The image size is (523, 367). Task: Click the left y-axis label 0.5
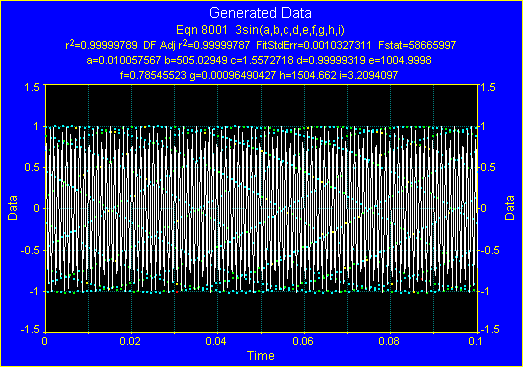(x=32, y=167)
